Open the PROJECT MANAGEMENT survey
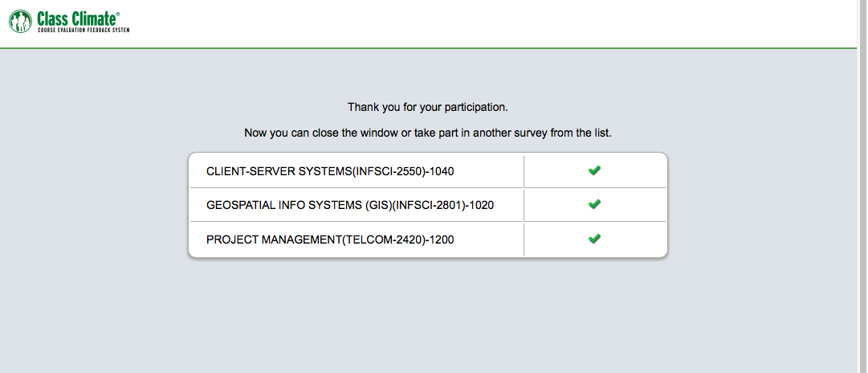 click(x=330, y=240)
